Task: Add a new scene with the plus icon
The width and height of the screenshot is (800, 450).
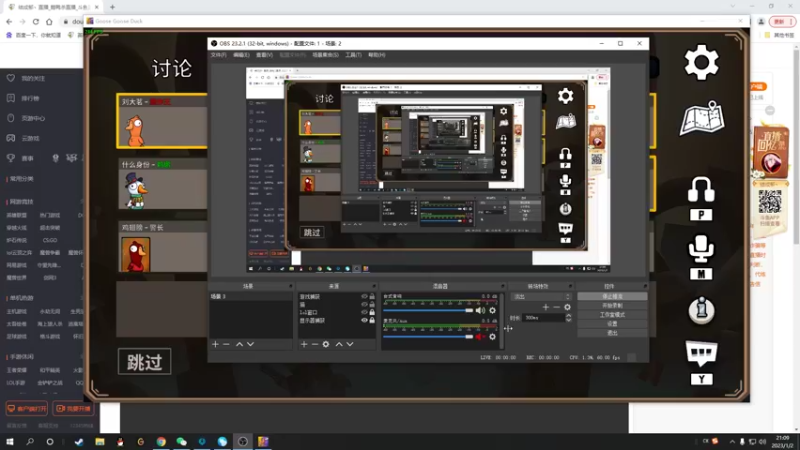Action: (x=215, y=344)
